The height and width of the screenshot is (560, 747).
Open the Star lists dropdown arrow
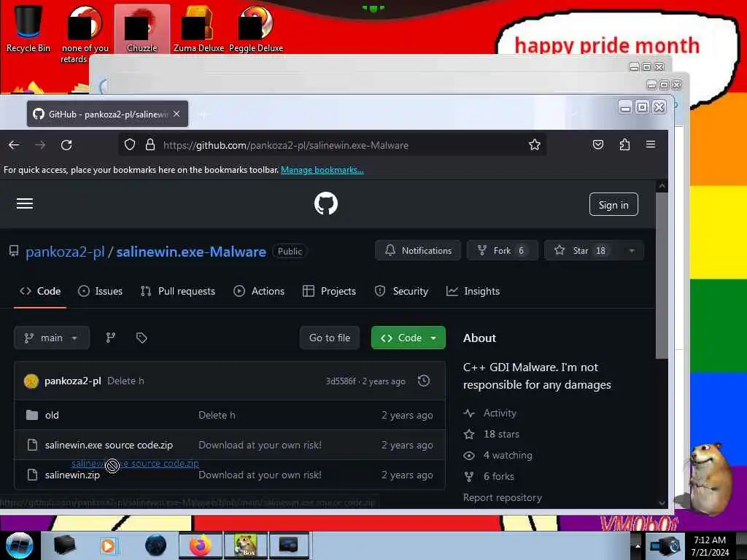pos(632,251)
